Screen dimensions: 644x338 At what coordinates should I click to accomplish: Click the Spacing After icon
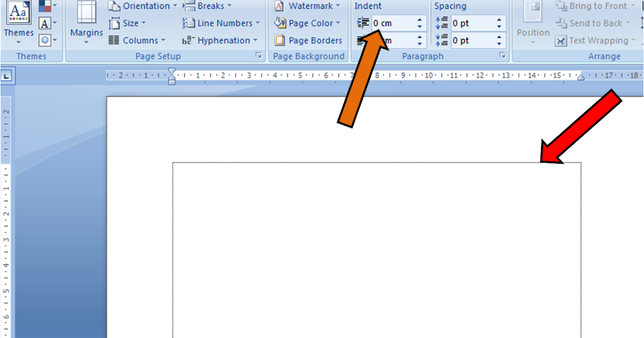[x=442, y=40]
